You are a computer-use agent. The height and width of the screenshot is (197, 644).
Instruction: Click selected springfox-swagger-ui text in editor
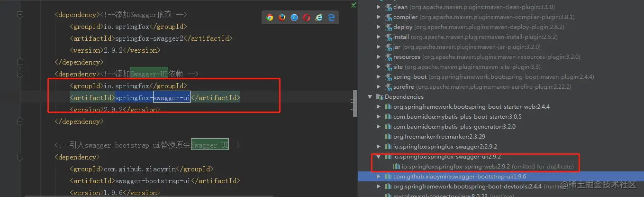point(153,98)
